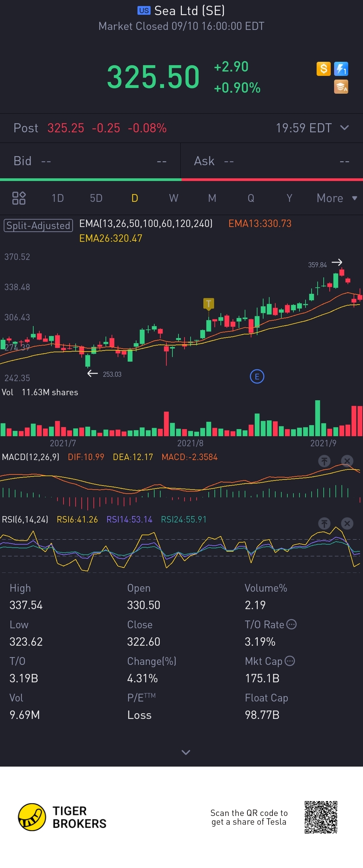This screenshot has height=868, width=363.
Task: Select the D daily chart tab
Action: click(x=134, y=198)
